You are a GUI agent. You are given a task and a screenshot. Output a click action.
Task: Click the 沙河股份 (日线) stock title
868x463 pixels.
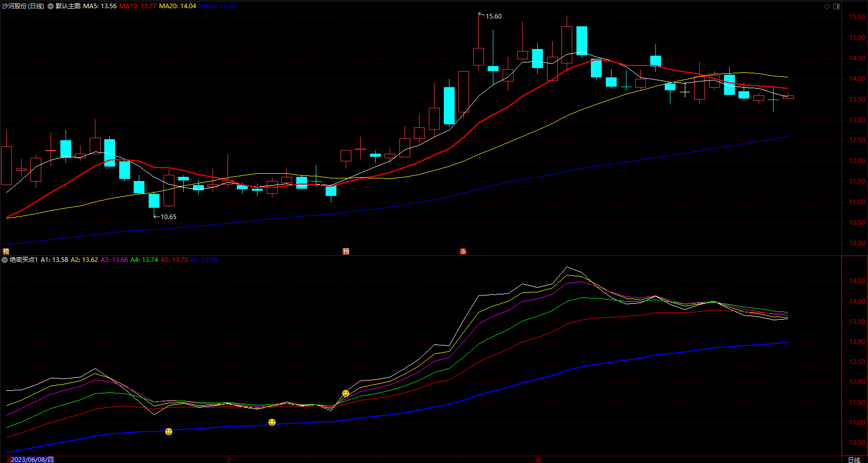coord(23,6)
